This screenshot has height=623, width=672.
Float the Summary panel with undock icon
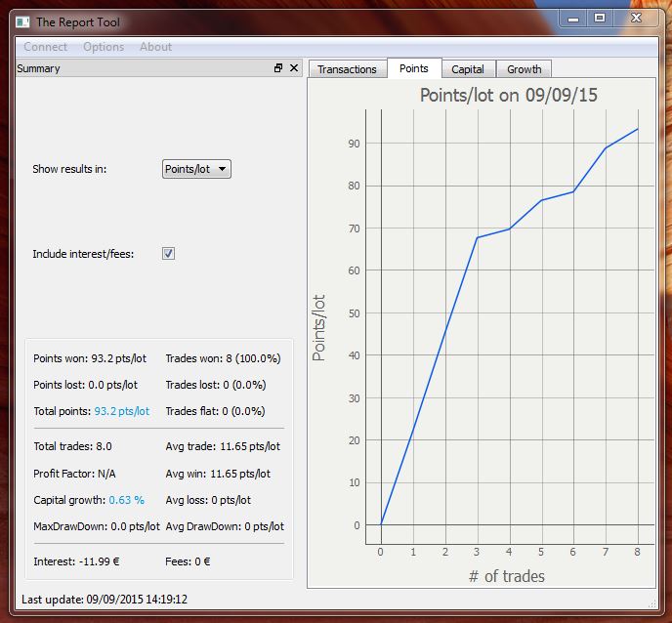(x=278, y=68)
